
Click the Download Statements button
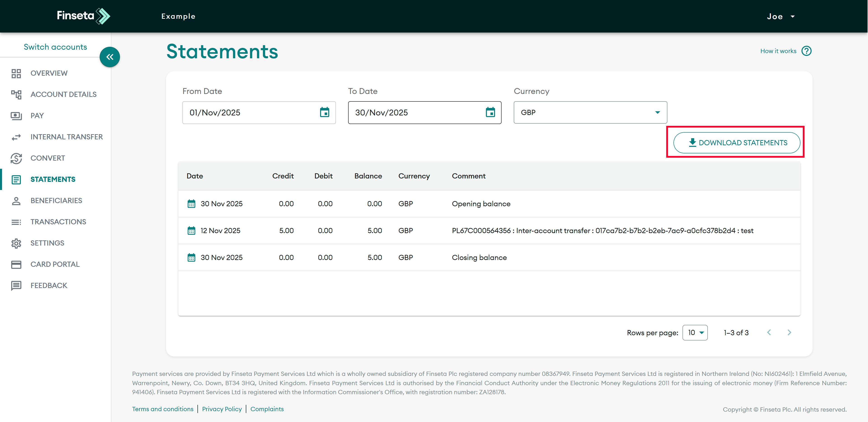click(x=736, y=143)
